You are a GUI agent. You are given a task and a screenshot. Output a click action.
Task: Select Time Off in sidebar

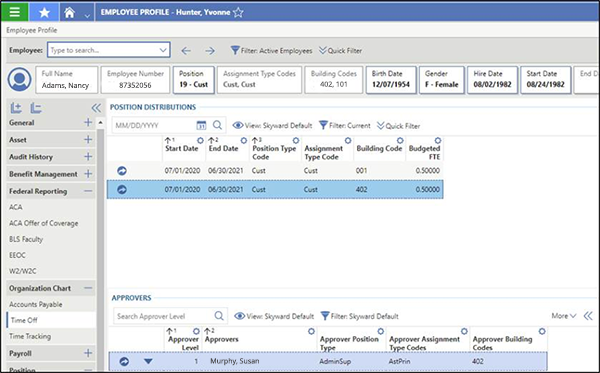click(x=51, y=320)
